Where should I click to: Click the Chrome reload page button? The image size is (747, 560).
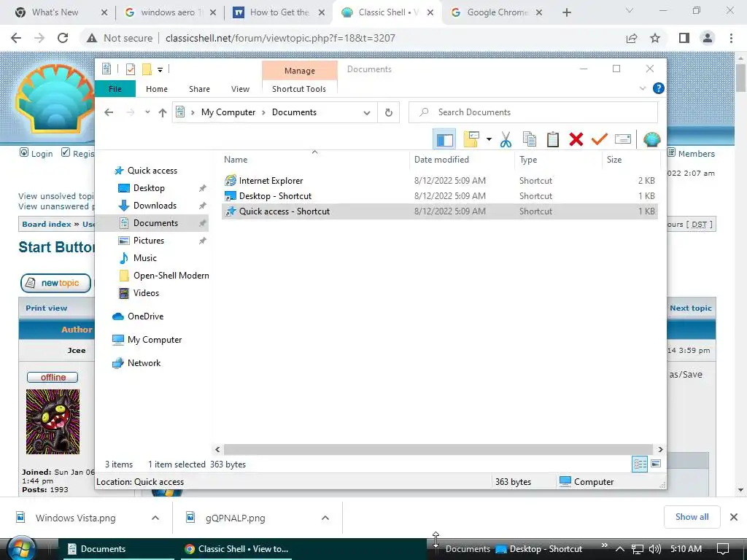(63, 38)
